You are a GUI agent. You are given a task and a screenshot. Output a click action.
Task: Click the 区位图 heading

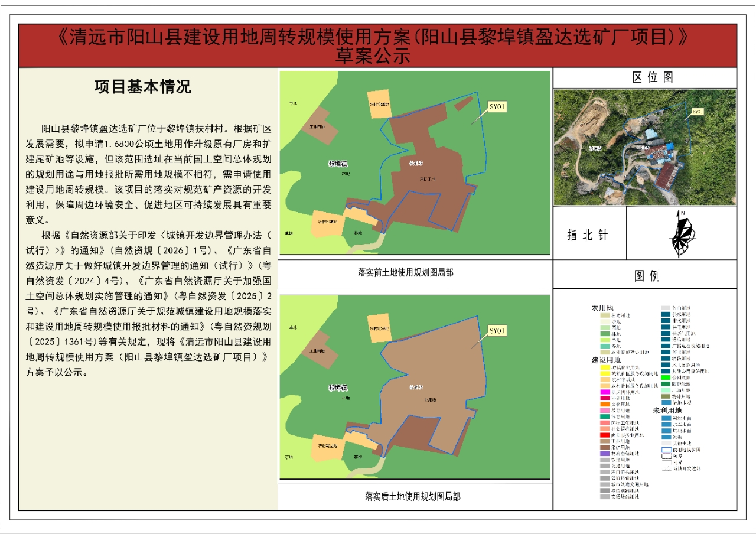pyautogui.click(x=653, y=77)
